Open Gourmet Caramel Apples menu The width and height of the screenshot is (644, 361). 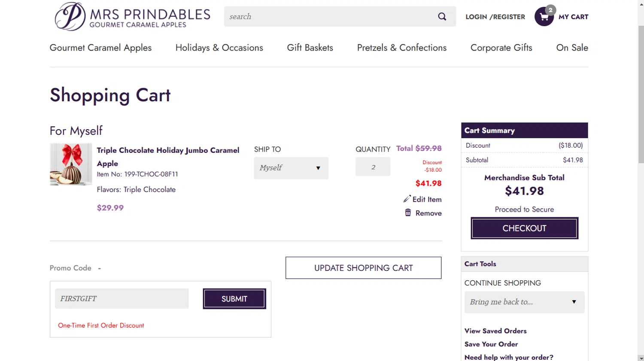click(100, 48)
